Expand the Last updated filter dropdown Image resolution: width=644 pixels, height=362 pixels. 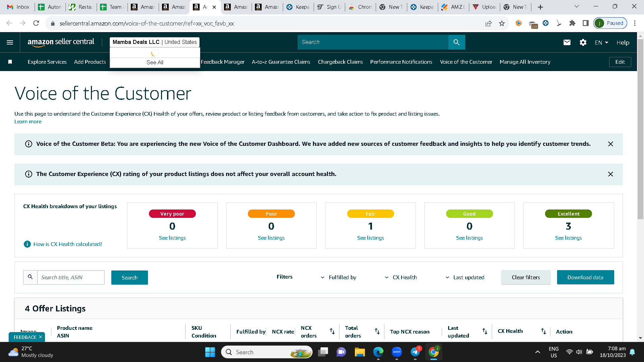coord(465,278)
